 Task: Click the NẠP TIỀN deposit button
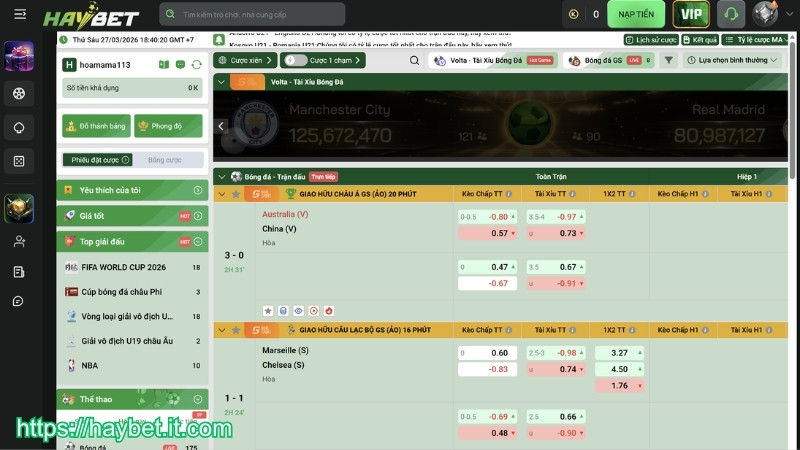[636, 14]
